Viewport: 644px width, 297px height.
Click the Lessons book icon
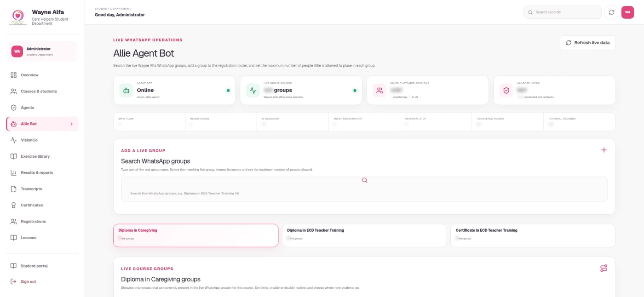click(13, 238)
